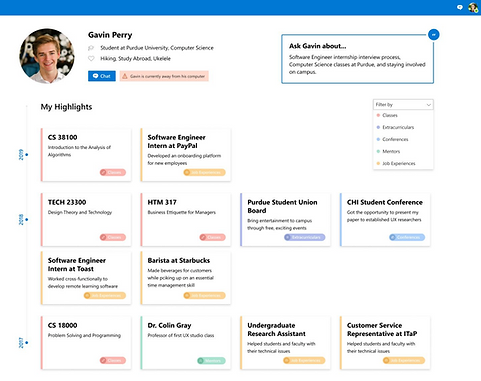
Task: Open Barista at Starbucks card
Action: [186, 278]
